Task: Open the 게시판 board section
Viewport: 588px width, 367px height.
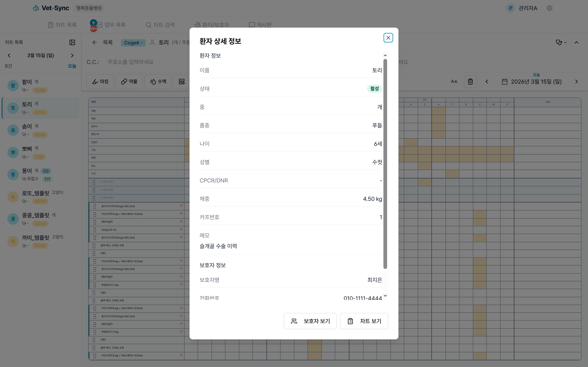Action: pos(260,24)
